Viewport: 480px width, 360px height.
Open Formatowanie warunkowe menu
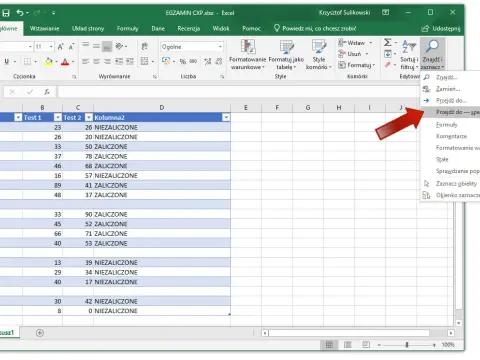[x=248, y=55]
